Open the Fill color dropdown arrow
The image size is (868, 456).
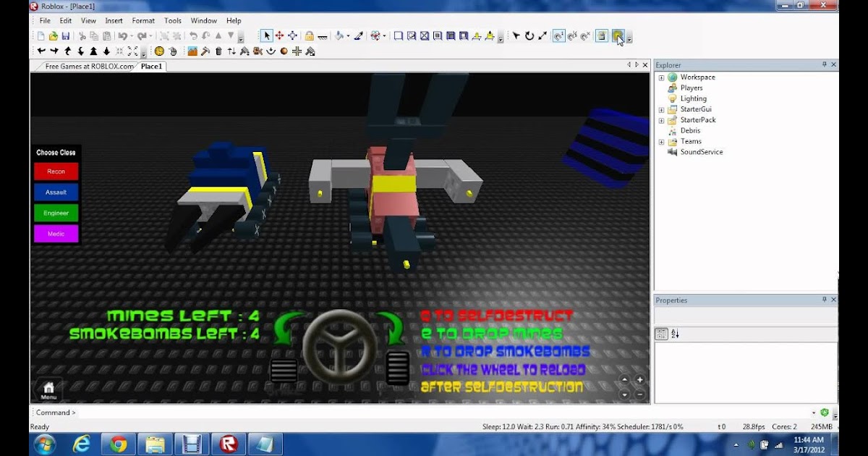348,36
